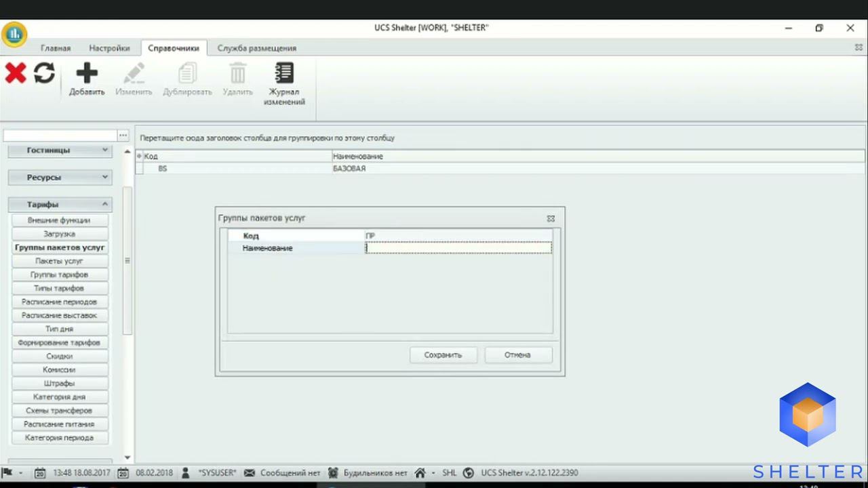
Task: Click the globe icon near UCS Shelter version
Action: (469, 472)
